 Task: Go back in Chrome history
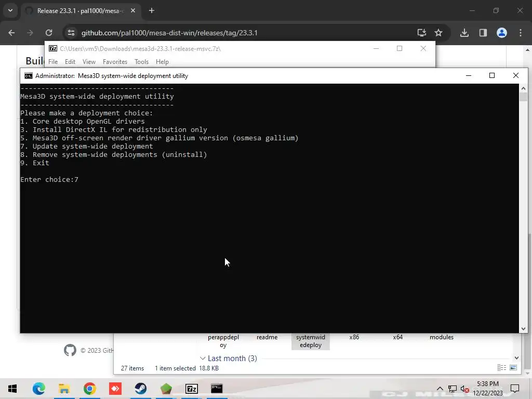click(11, 33)
